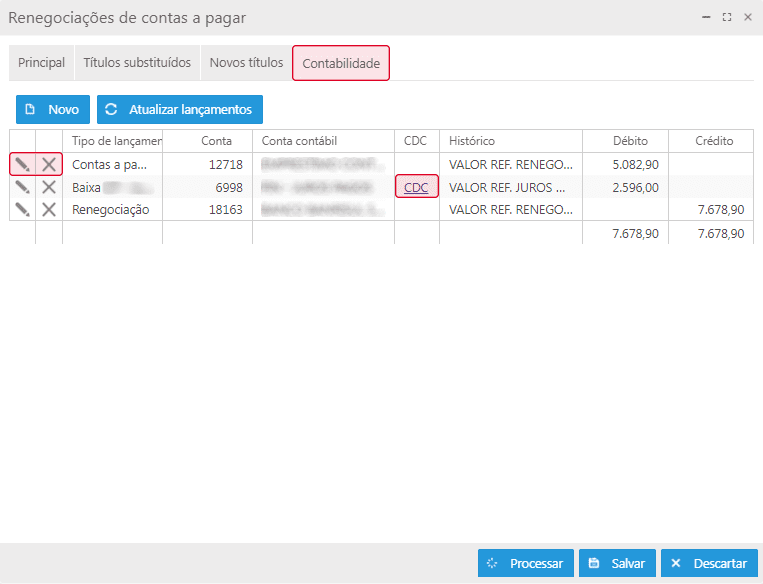
Task: Maximize the renegotiation dialog window
Action: point(727,17)
